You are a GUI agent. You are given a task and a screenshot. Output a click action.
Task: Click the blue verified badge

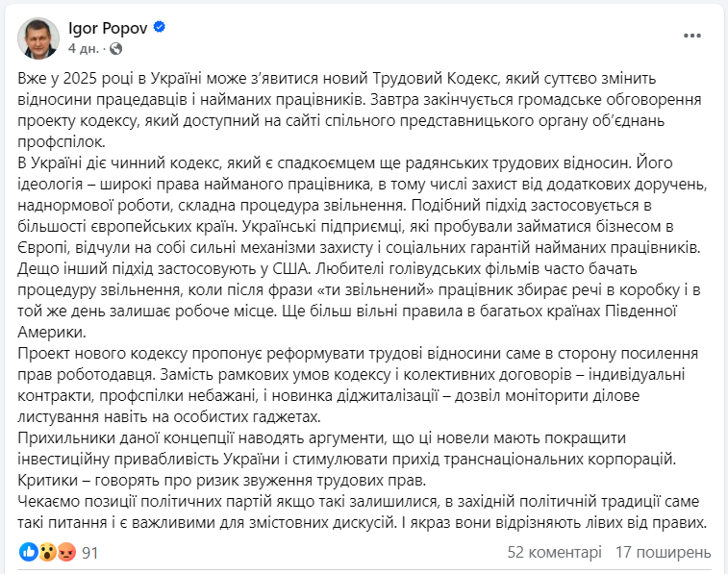click(x=160, y=27)
